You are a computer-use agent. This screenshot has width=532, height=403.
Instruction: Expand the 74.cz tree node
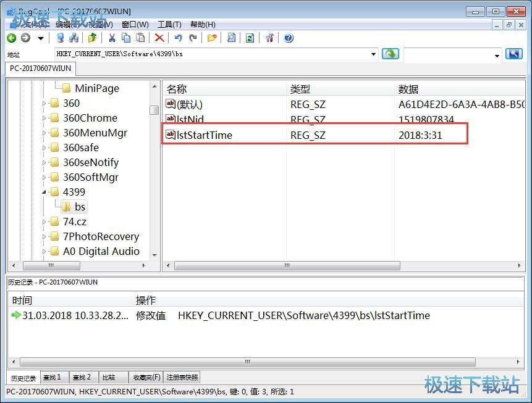(44, 222)
